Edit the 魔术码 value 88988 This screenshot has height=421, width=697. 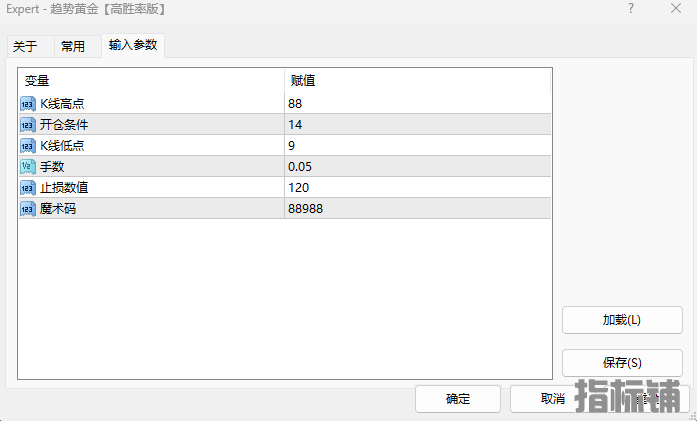click(417, 208)
